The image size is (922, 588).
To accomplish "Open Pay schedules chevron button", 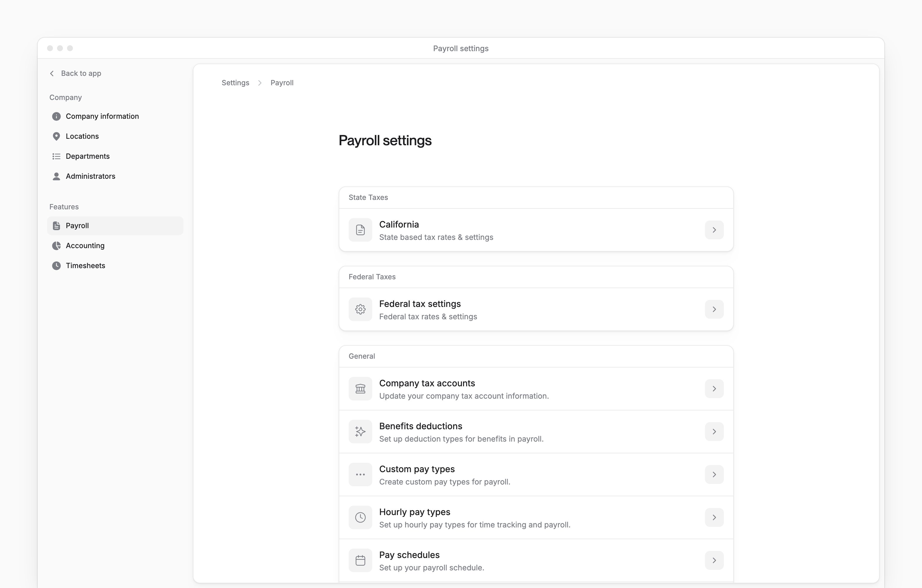I will pos(714,560).
